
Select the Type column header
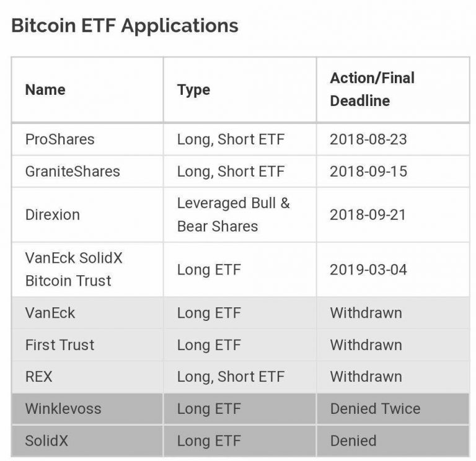click(193, 90)
